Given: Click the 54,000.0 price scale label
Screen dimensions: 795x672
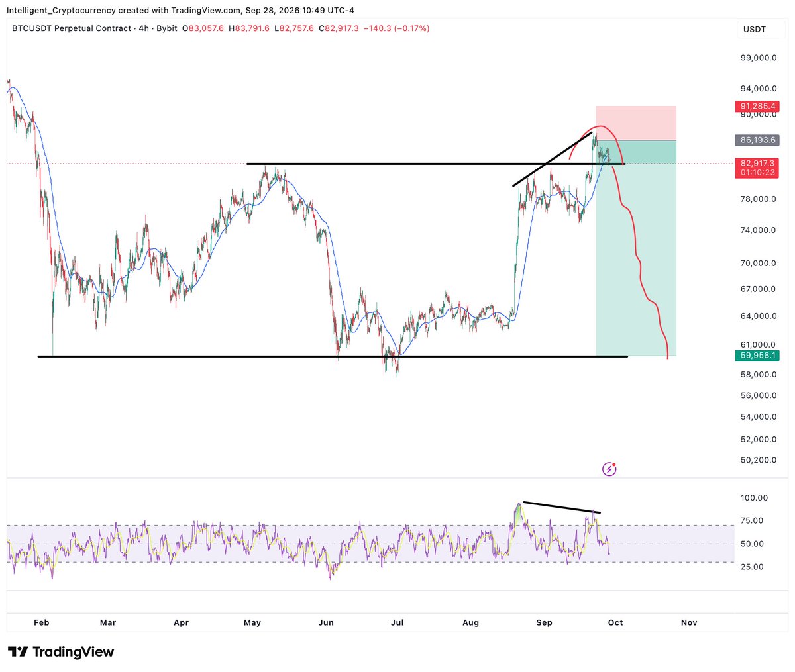Looking at the screenshot, I should pos(759,416).
